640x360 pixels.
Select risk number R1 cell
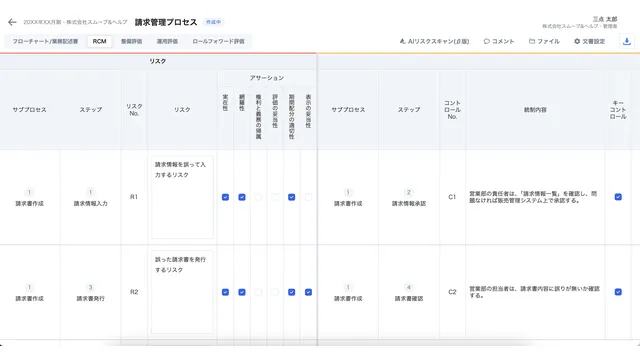[x=134, y=197]
